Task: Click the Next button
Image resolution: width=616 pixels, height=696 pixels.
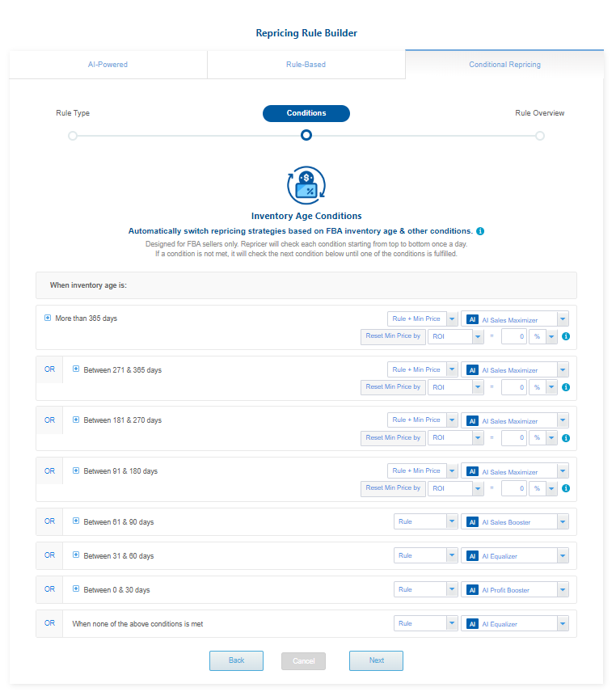Action: click(377, 660)
